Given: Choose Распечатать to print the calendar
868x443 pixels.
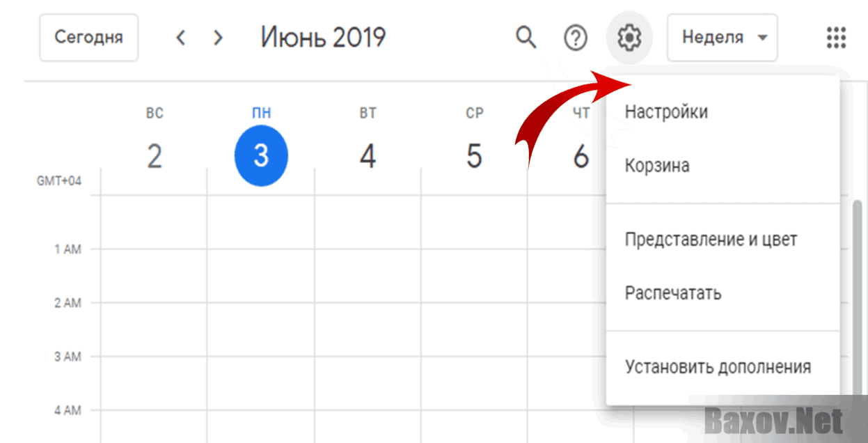Looking at the screenshot, I should (673, 293).
